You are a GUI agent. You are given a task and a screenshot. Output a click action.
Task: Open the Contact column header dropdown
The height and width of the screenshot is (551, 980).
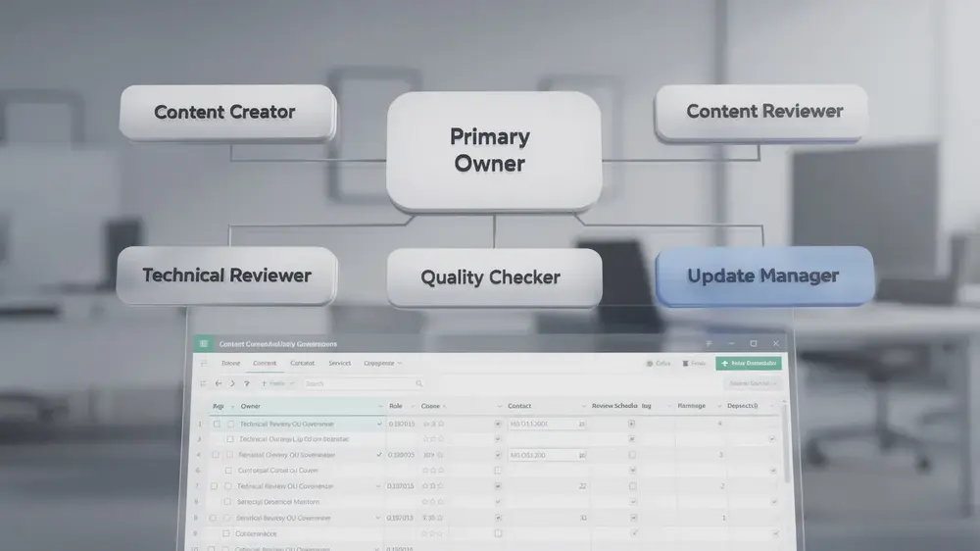pos(583,407)
